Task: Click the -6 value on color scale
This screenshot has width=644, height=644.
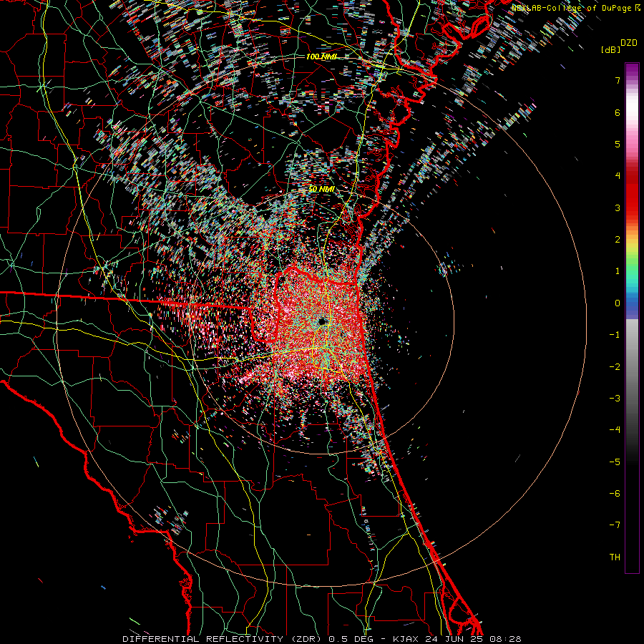Action: pos(615,494)
